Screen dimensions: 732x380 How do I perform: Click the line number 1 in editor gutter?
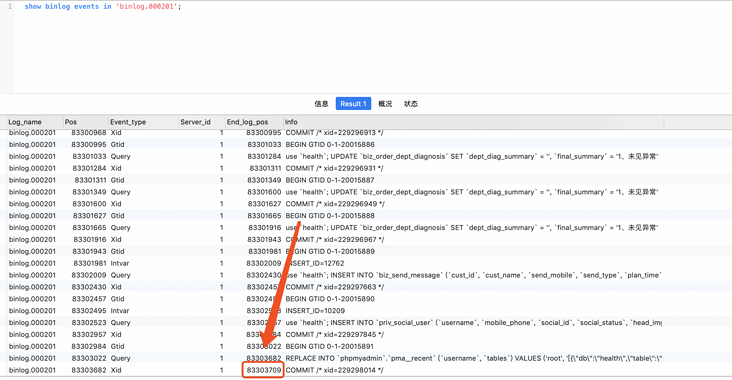pos(10,7)
